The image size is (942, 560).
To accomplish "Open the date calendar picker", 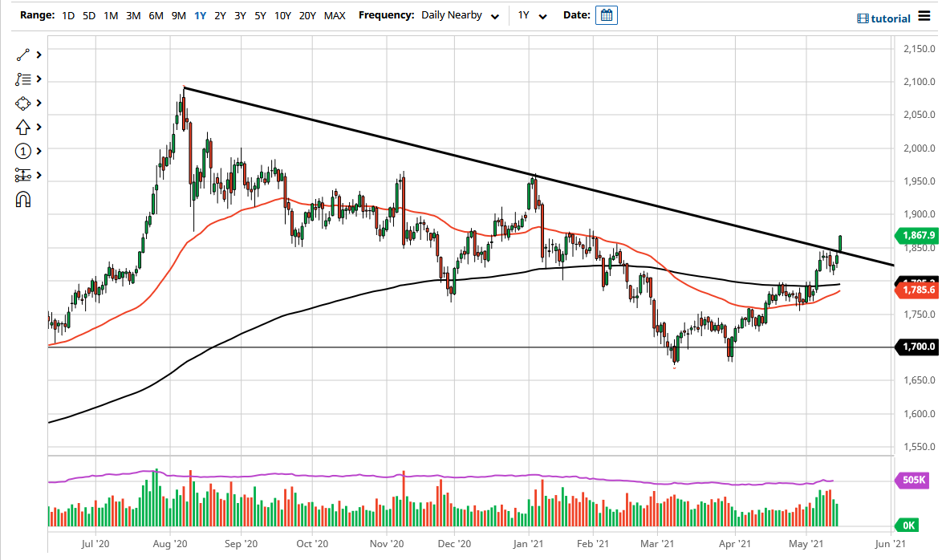I will 606,15.
